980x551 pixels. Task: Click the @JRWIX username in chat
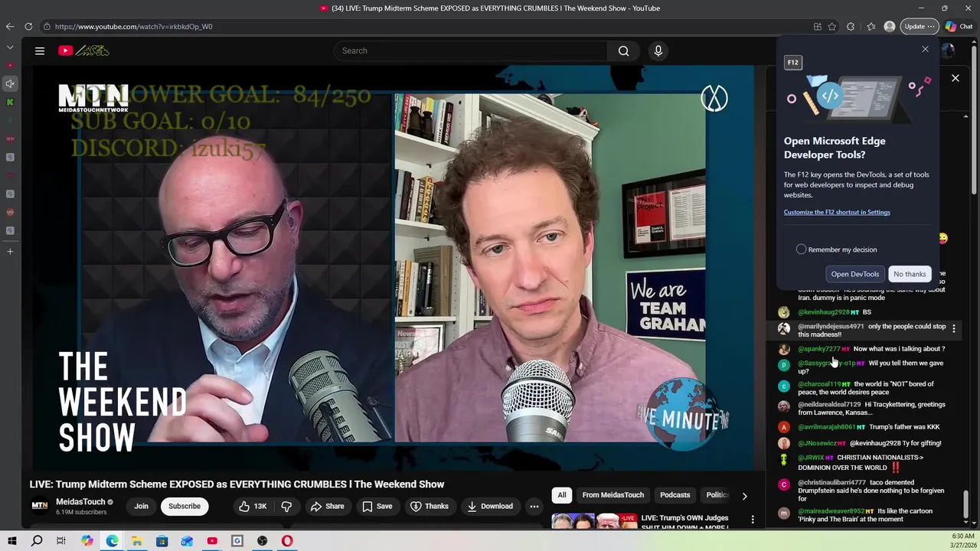[811, 458]
